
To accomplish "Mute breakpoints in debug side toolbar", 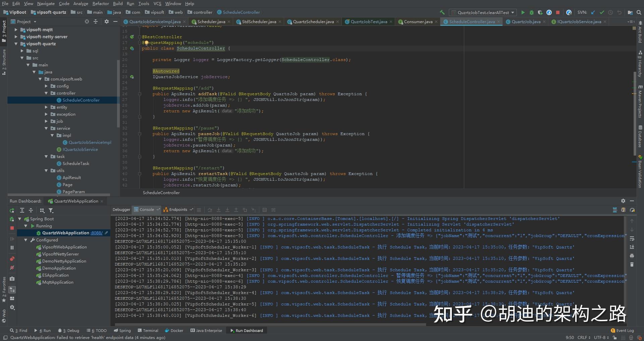I will [x=12, y=268].
